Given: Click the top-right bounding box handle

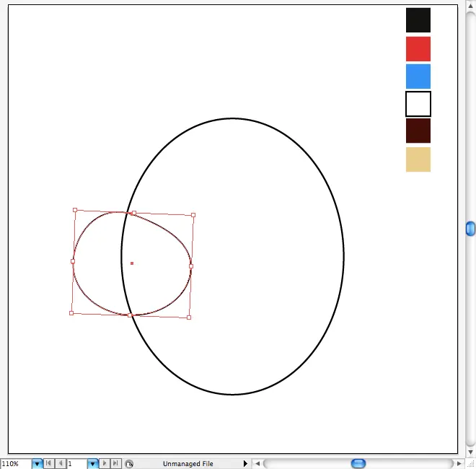Looking at the screenshot, I should (x=193, y=215).
